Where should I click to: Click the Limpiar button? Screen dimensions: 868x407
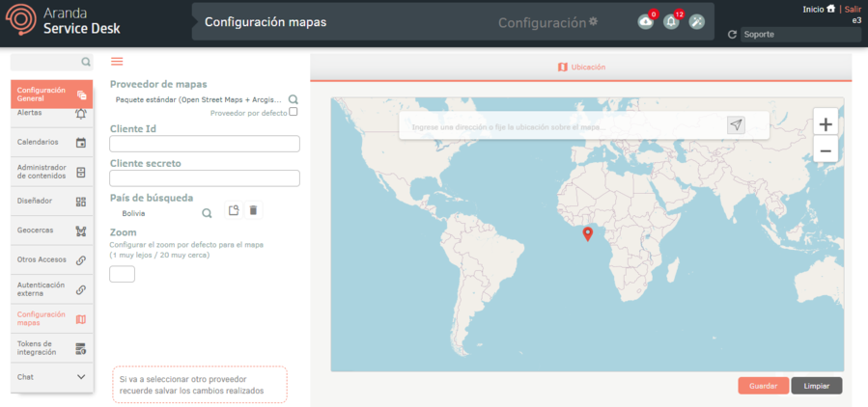pos(817,386)
